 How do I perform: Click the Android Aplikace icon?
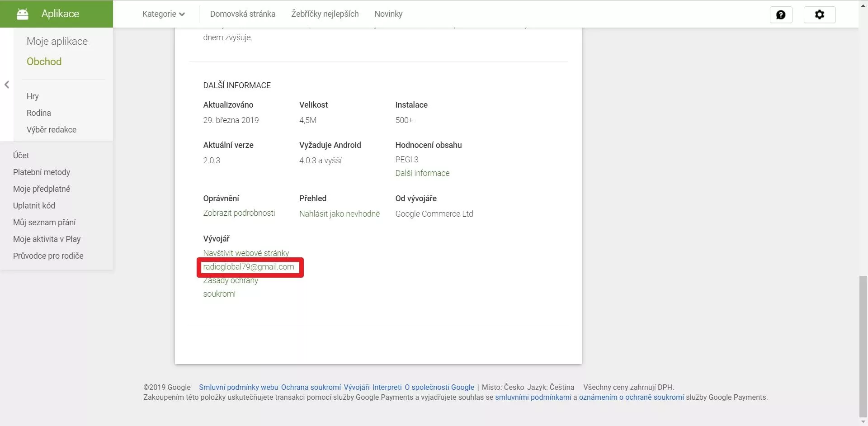pyautogui.click(x=22, y=14)
